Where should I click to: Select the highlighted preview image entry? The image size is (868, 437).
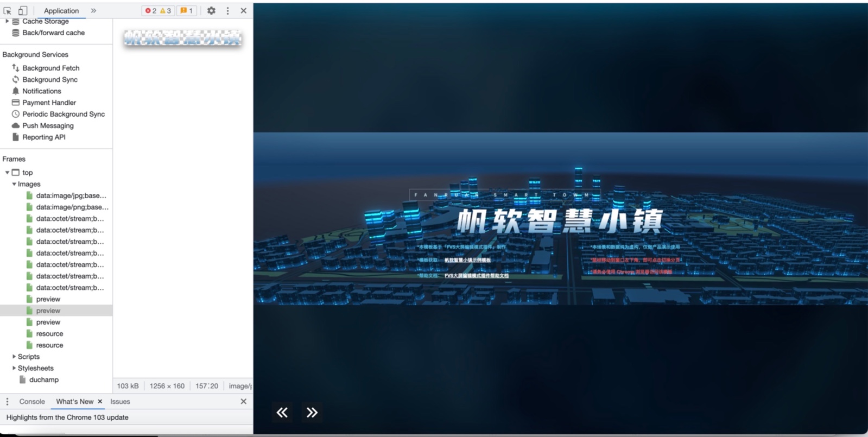coord(48,311)
